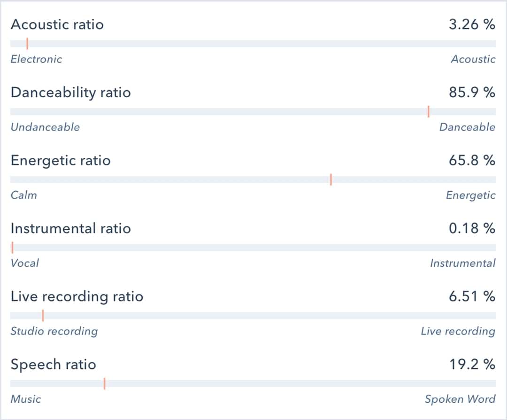
Task: Click the Energetic ratio slider marker
Action: [x=331, y=179]
